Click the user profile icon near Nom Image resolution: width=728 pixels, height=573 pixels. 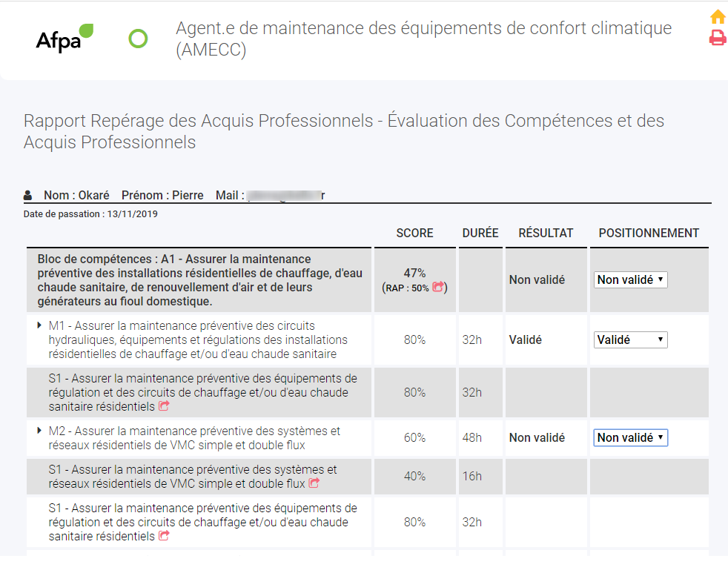pyautogui.click(x=28, y=196)
